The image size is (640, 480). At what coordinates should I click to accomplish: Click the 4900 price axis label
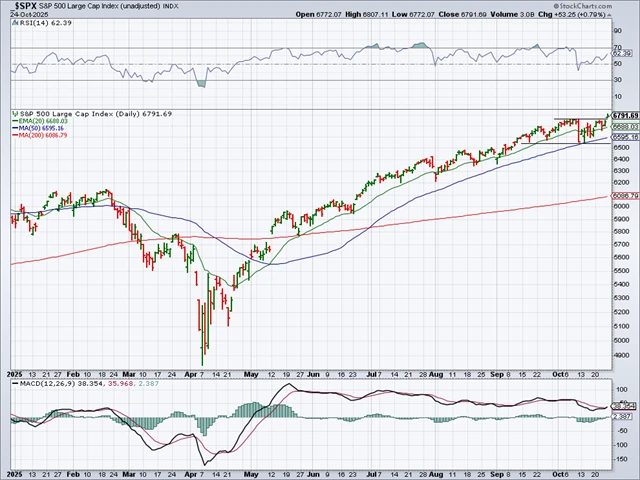(620, 356)
